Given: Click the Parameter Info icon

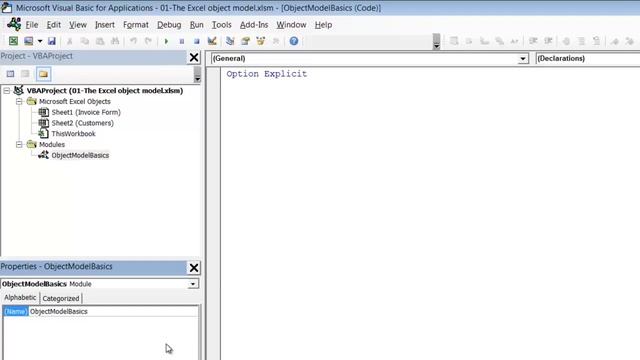Looking at the screenshot, I should (x=500, y=41).
